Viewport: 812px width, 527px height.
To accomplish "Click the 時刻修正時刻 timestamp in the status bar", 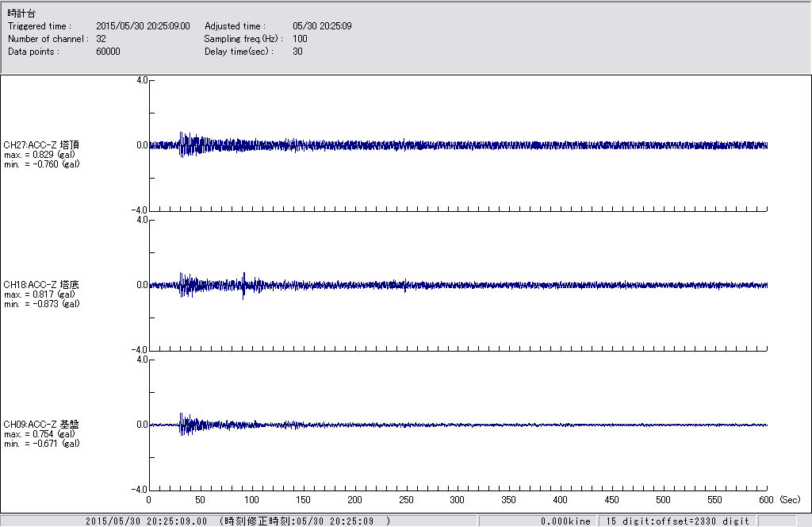I will pyautogui.click(x=304, y=521).
